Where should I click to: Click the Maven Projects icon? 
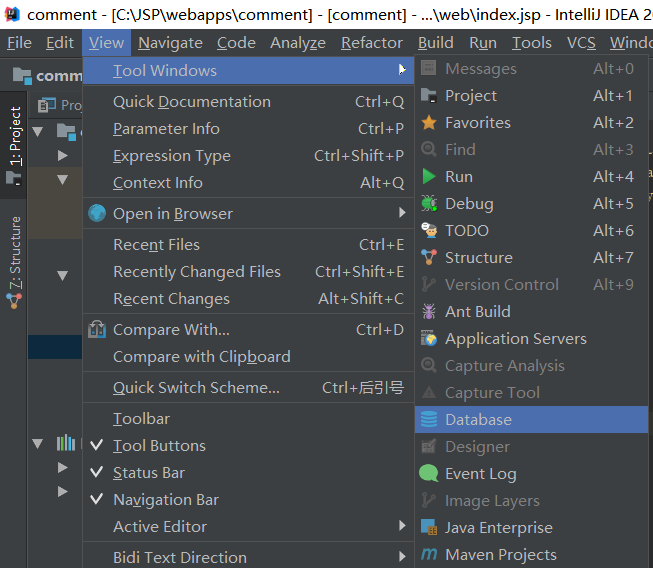tap(429, 555)
